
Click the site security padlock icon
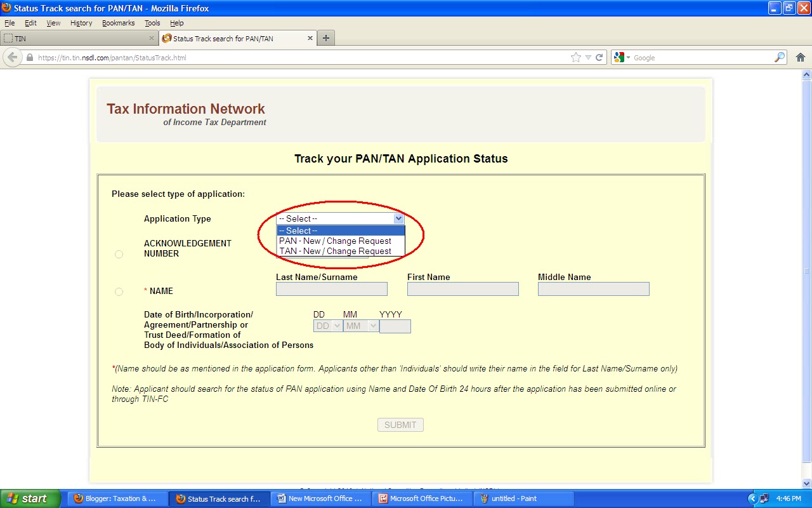tap(29, 57)
